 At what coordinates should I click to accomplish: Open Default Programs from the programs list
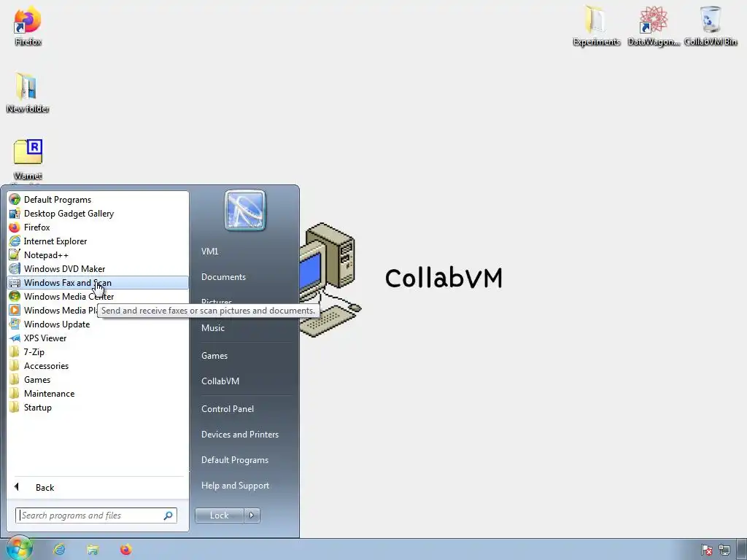[98, 200]
